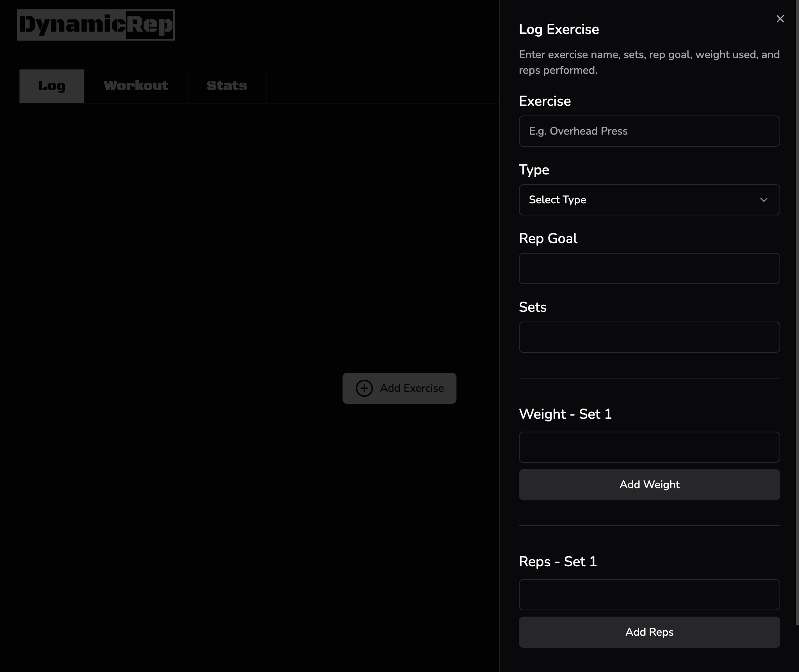Select the Type dropdown chevron arrow
Image resolution: width=799 pixels, height=672 pixels.
(x=763, y=199)
